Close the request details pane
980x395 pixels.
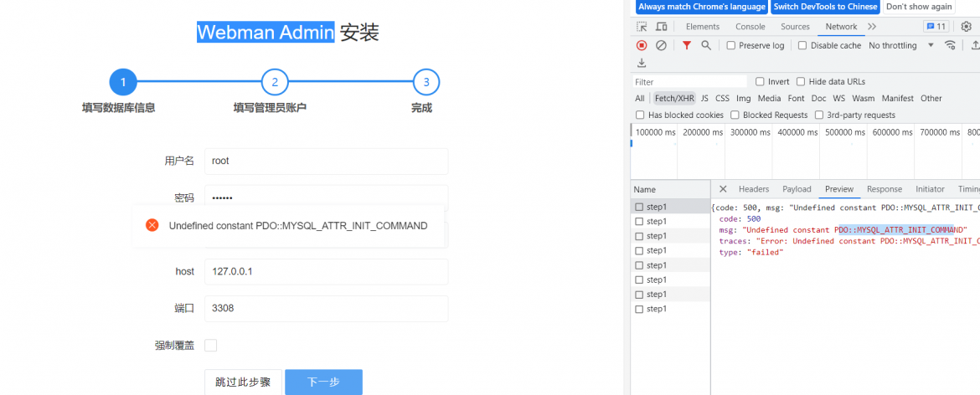pos(723,189)
